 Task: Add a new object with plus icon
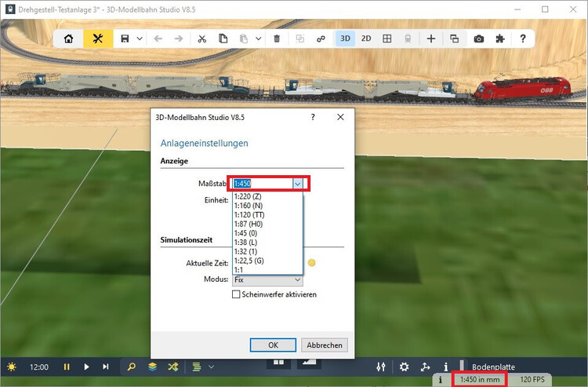[x=431, y=38]
